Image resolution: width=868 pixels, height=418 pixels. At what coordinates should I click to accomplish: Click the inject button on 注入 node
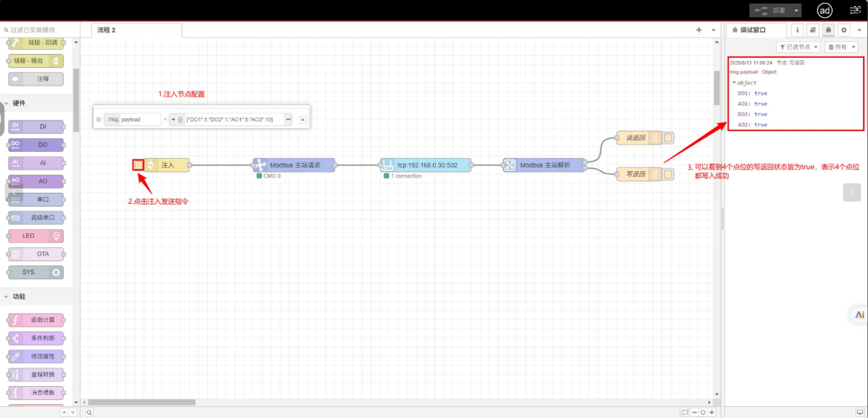[x=138, y=165]
